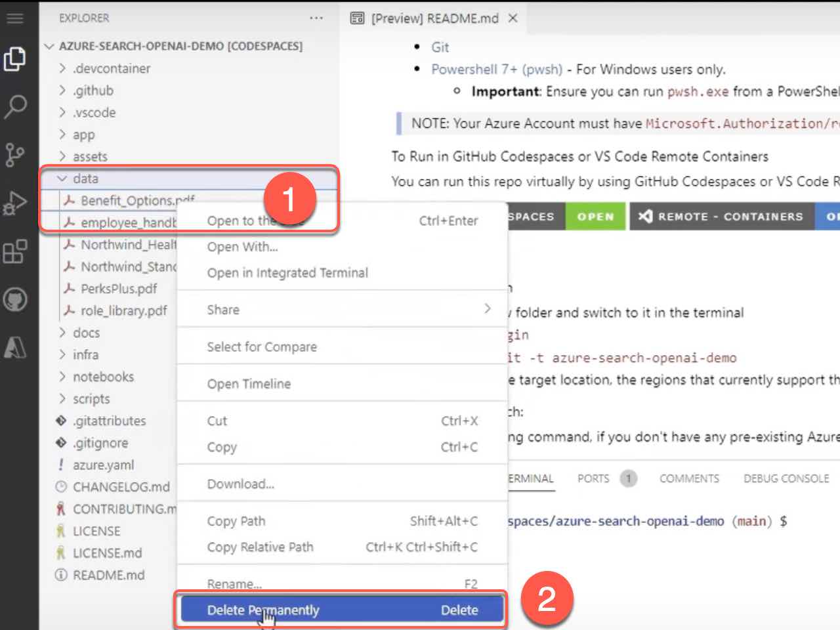Select the employee_handbook file
This screenshot has width=840, height=630.
pyautogui.click(x=120, y=222)
